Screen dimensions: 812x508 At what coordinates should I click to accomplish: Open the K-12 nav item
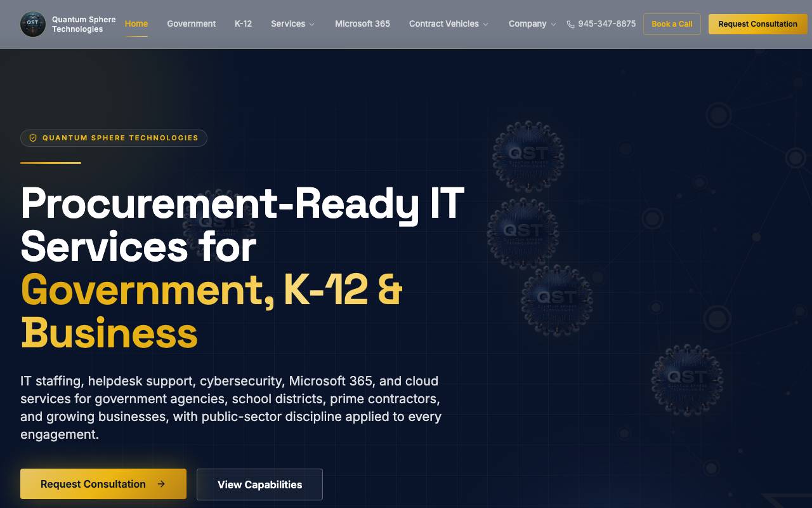pos(243,23)
